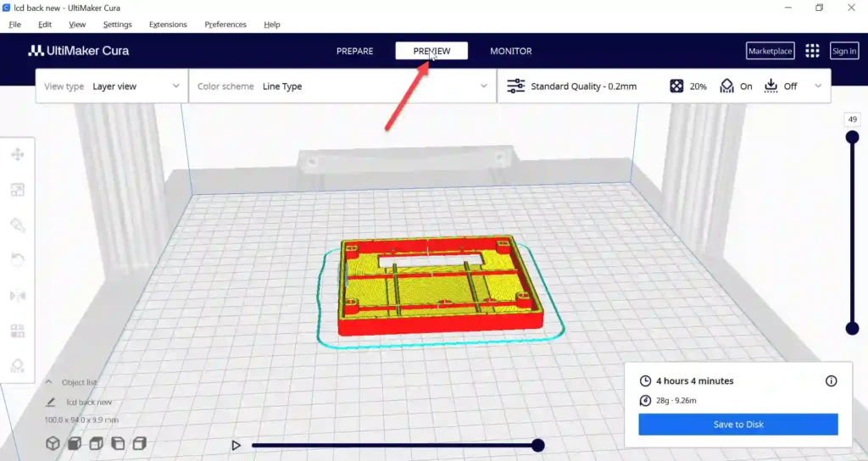868x461 pixels.
Task: Click the pencil icon beside lcd back new
Action: [x=51, y=402]
